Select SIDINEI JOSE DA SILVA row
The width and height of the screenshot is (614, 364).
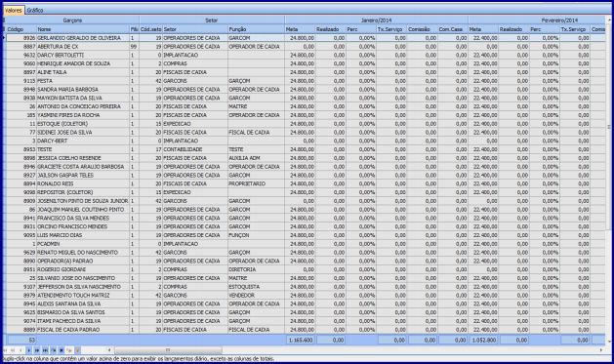point(306,133)
